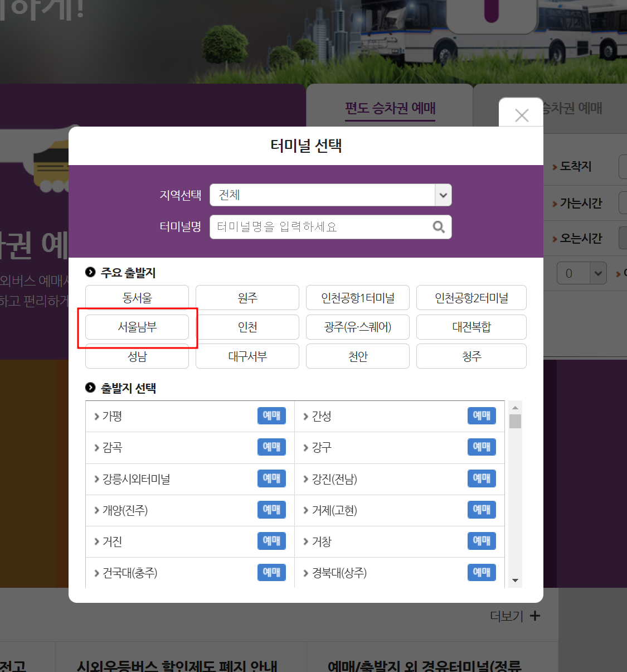Select 거진 in departure list
627x672 pixels.
coord(112,542)
